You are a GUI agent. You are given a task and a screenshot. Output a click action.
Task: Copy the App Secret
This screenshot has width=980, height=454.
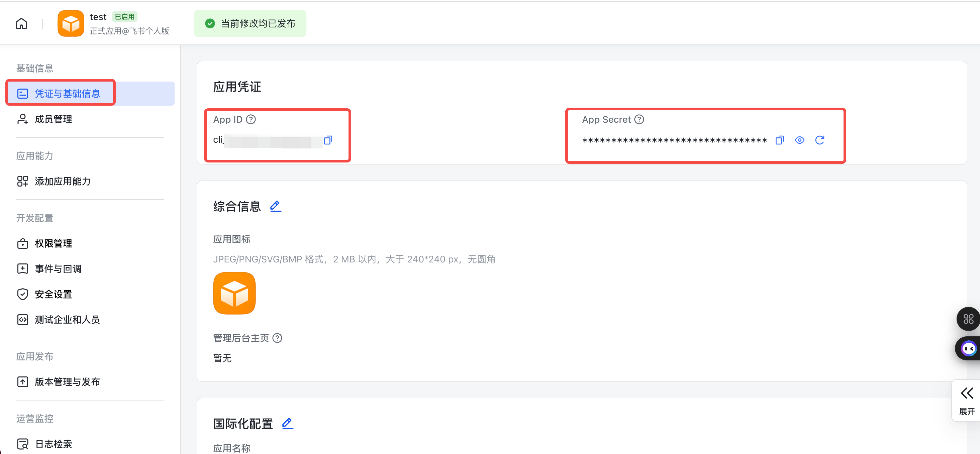pos(779,140)
